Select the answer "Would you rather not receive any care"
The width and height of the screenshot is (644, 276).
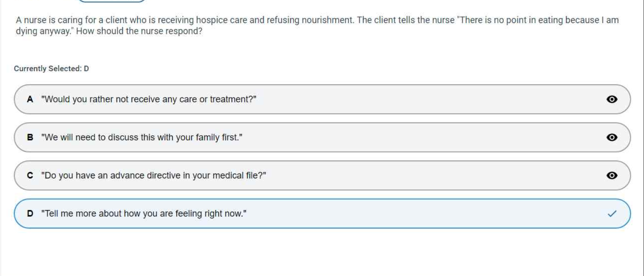pos(149,99)
